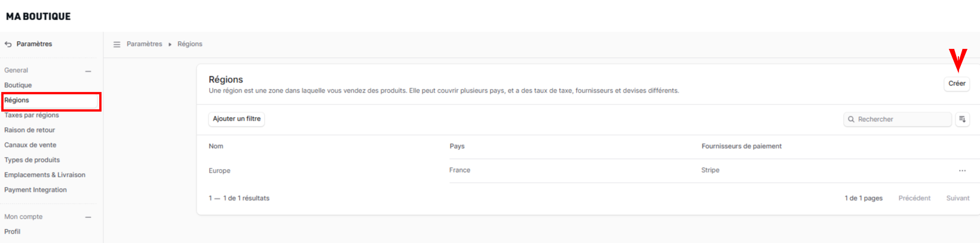Screen dimensions: 980x243
Task: Open the Europe region row
Action: pos(588,171)
